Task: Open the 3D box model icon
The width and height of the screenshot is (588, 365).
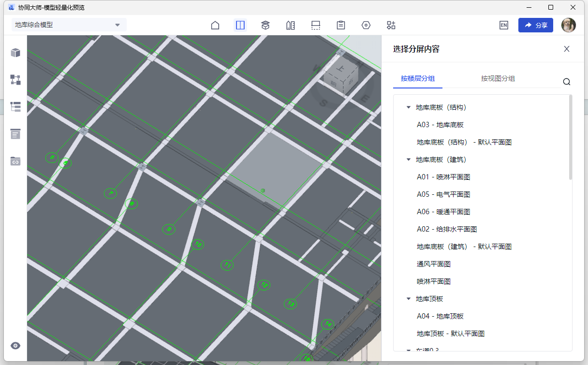Action: (x=265, y=25)
